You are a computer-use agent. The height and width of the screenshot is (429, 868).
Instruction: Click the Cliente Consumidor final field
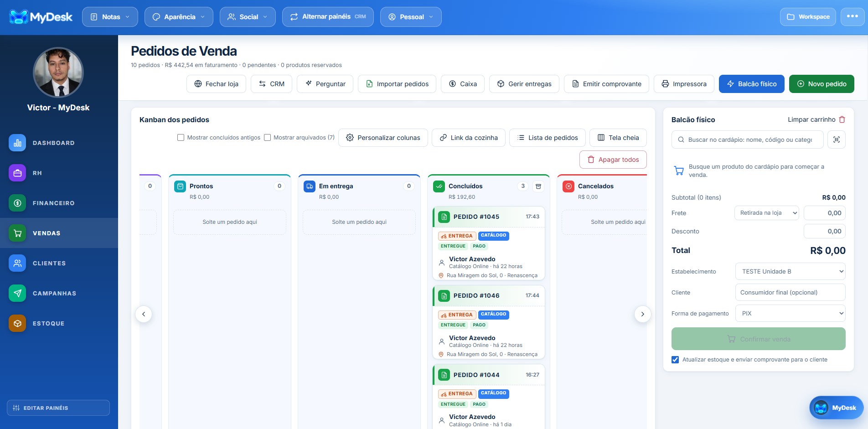pos(790,292)
